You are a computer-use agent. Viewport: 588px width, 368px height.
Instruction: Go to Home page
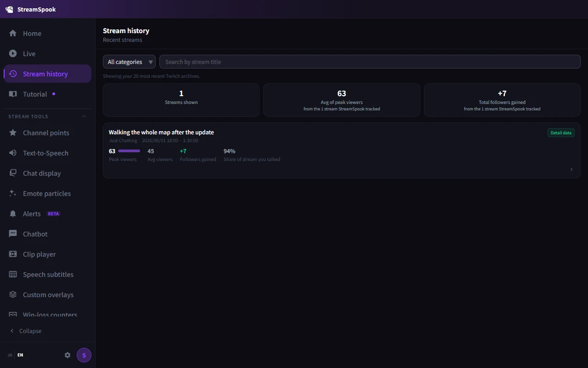point(48,33)
